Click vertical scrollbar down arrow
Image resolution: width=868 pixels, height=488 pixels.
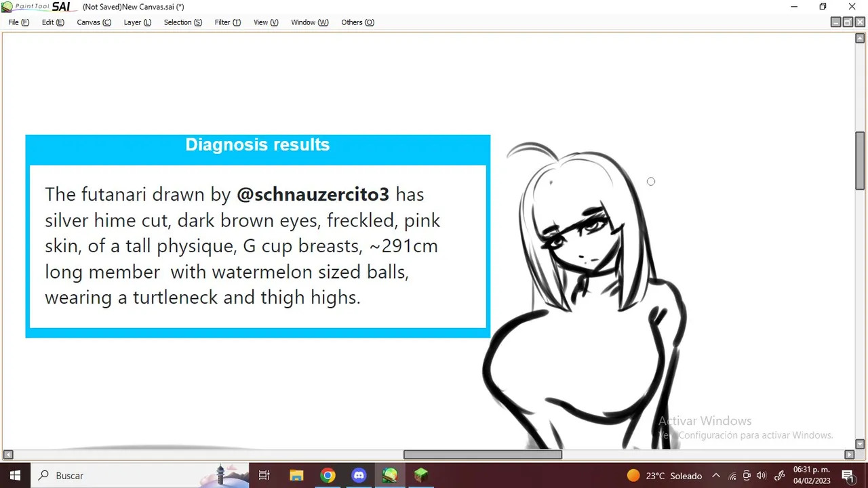pos(860,445)
